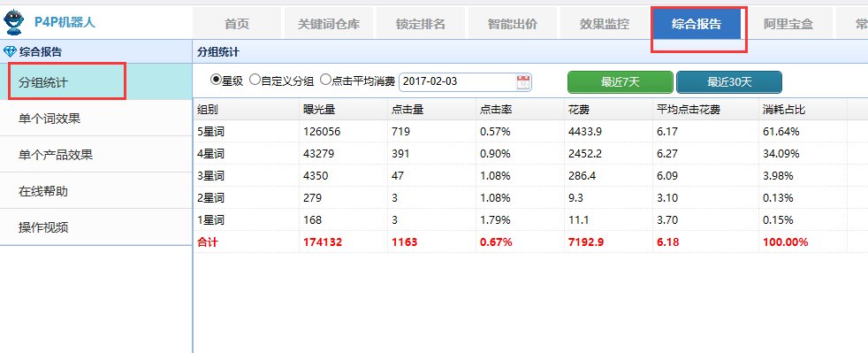Sort by the 曝光量 column header

(x=343, y=109)
